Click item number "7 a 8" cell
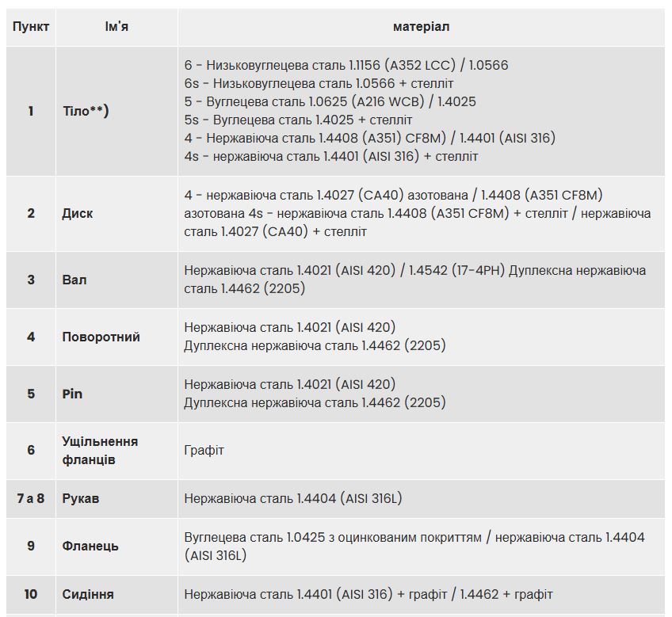Viewport: 672px width, 617px height. click(x=31, y=498)
